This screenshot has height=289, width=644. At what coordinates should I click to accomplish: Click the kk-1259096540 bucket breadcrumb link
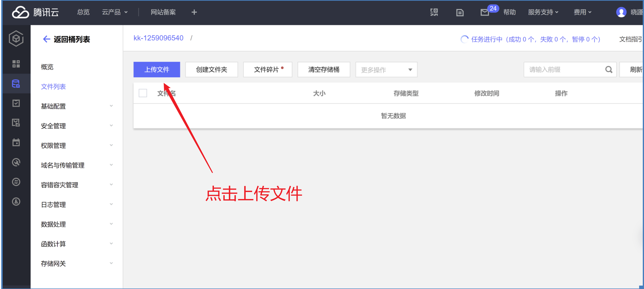(x=158, y=38)
